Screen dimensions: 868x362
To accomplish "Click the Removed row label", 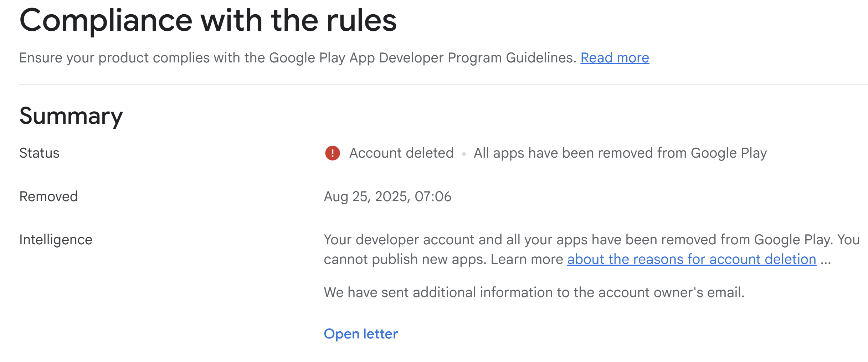I will point(48,197).
